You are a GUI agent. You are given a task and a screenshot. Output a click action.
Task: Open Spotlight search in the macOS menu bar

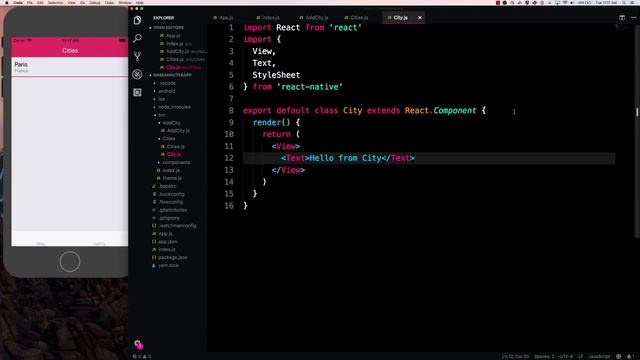click(624, 2)
